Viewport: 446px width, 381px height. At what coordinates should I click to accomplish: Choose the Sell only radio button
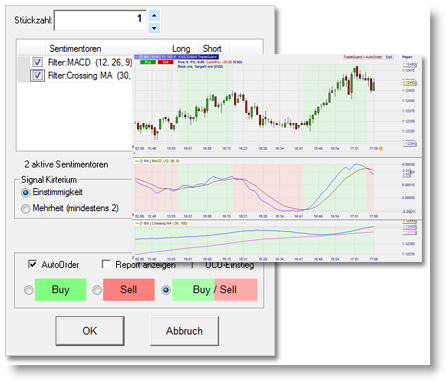(x=97, y=290)
